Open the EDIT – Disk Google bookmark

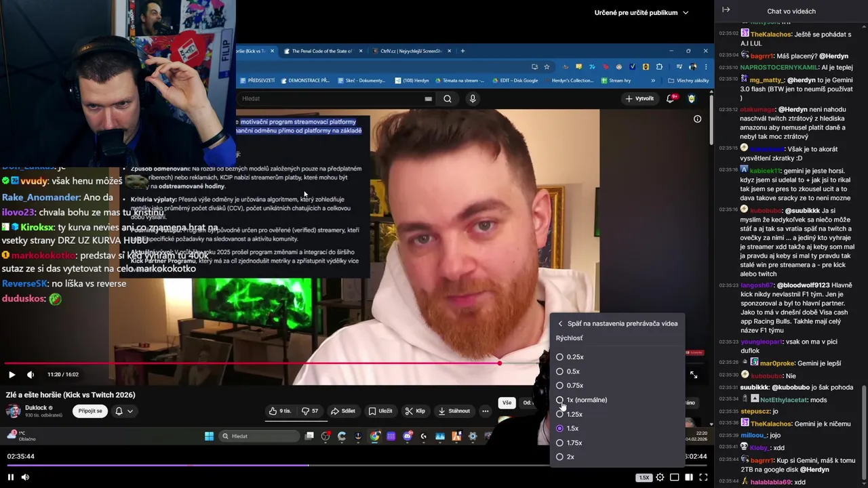pyautogui.click(x=515, y=81)
